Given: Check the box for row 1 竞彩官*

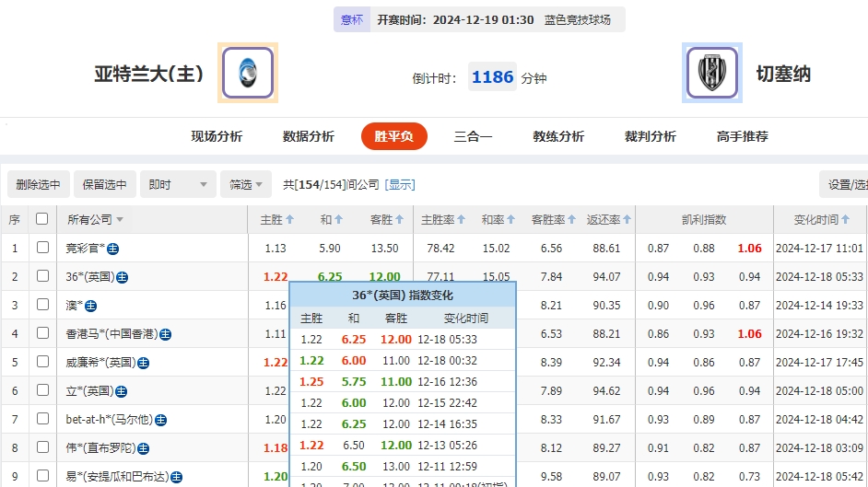Looking at the screenshot, I should [42, 248].
